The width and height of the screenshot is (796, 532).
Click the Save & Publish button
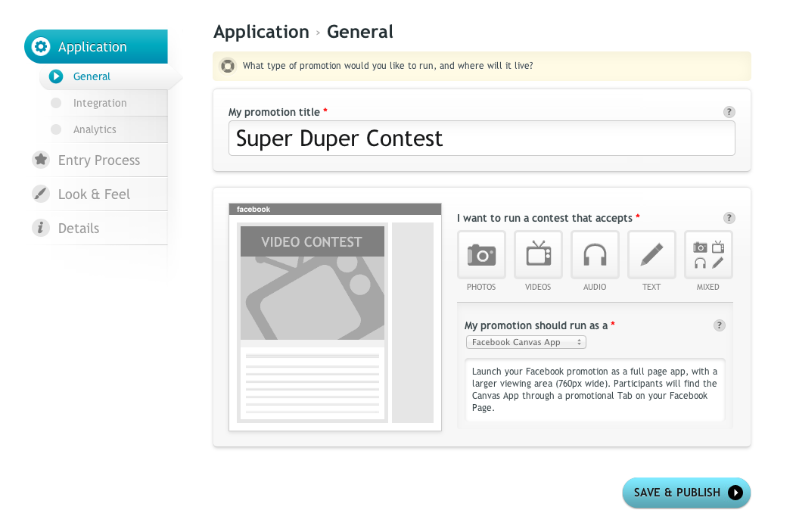pyautogui.click(x=686, y=493)
